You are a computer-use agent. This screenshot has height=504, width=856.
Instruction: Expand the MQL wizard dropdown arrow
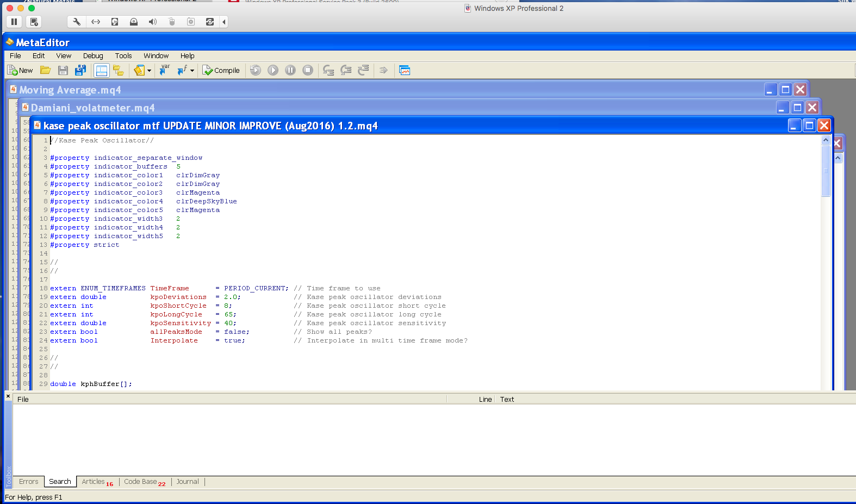(x=149, y=71)
